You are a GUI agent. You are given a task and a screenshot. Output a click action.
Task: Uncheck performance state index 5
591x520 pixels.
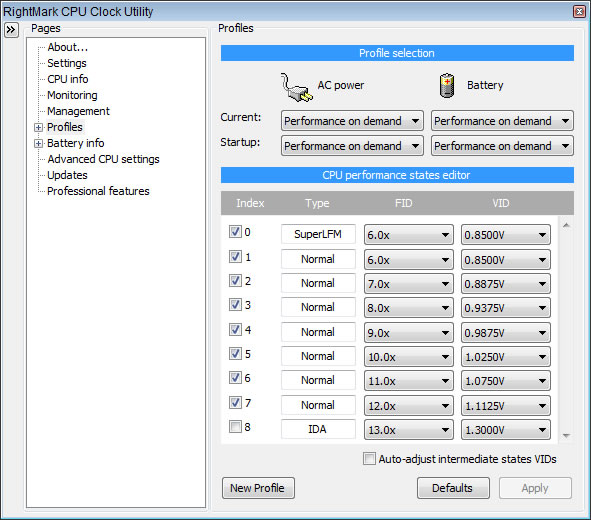tap(235, 353)
